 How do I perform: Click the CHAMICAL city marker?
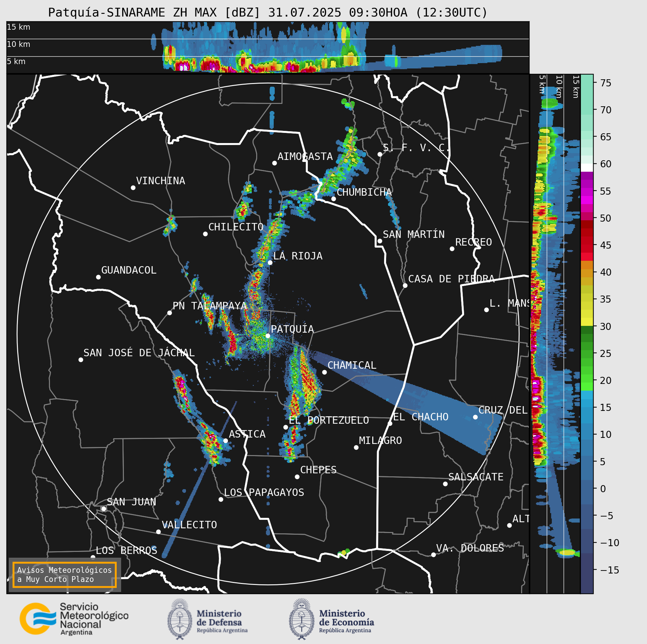click(x=324, y=372)
